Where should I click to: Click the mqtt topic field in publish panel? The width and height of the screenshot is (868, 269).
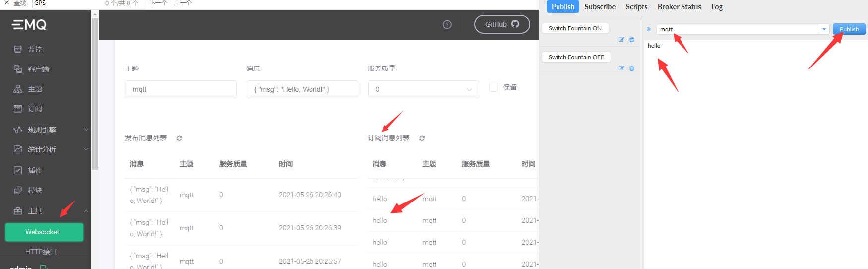click(738, 29)
